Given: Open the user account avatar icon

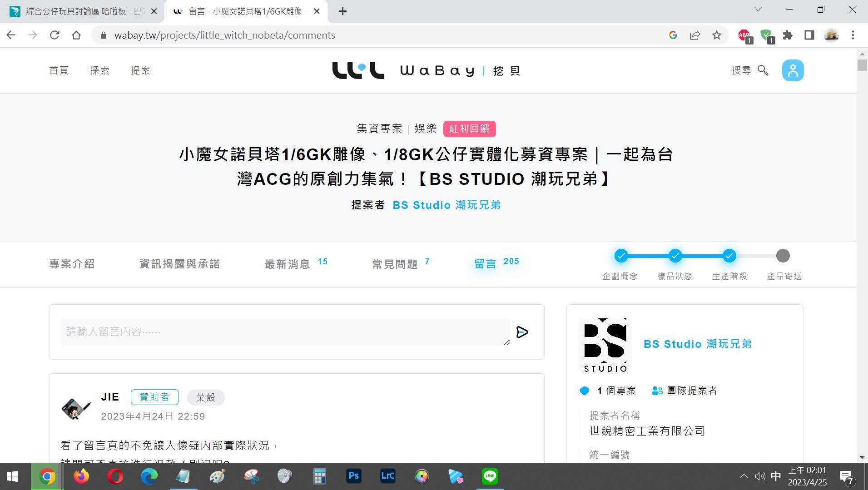Looking at the screenshot, I should pos(792,70).
